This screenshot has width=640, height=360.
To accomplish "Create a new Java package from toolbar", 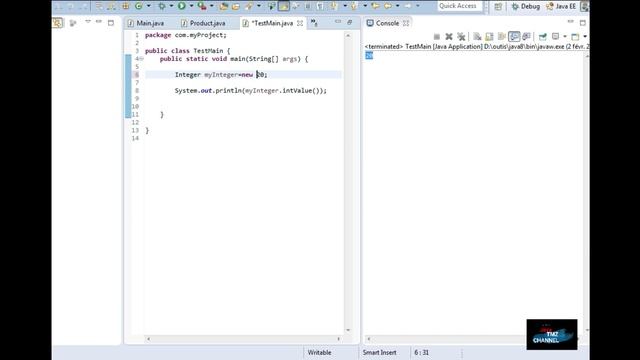I will click(x=125, y=6).
